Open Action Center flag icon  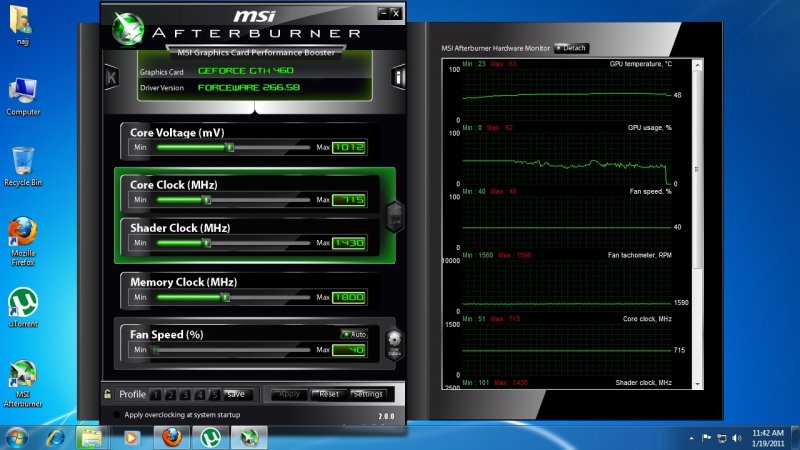tap(707, 438)
